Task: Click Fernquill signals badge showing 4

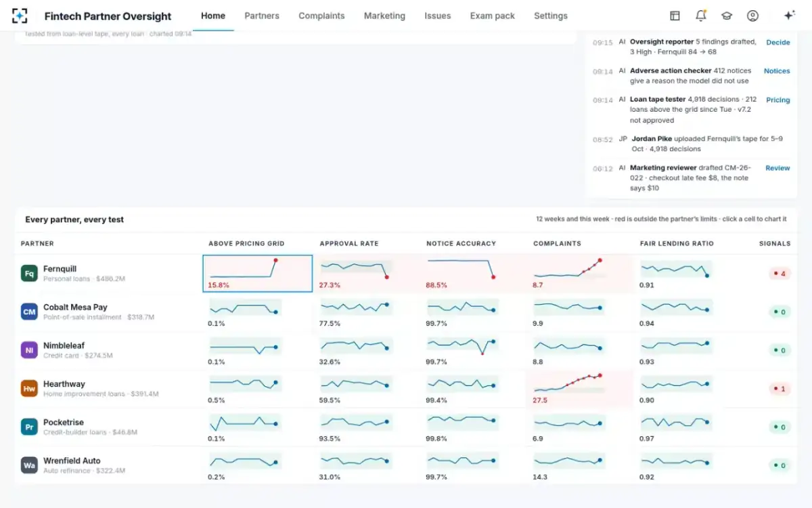Action: tap(780, 274)
